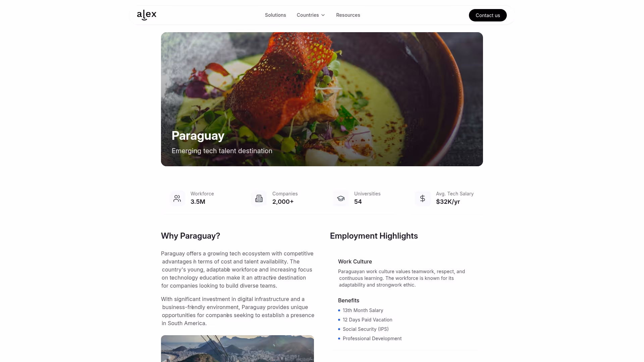Click the Companies building icon
644x362 pixels.
coord(259,198)
